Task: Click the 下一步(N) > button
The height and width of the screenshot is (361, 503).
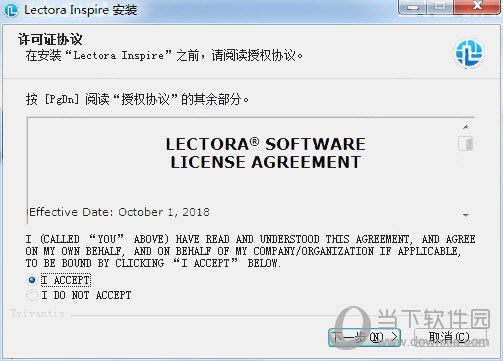Action: tap(364, 337)
